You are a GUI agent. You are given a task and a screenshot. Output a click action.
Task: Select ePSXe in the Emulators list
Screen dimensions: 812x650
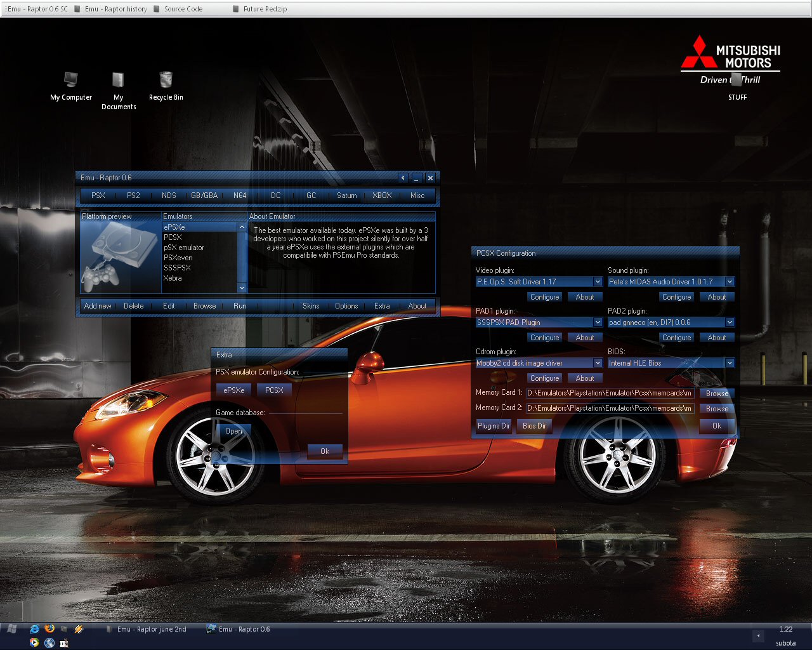tap(200, 227)
